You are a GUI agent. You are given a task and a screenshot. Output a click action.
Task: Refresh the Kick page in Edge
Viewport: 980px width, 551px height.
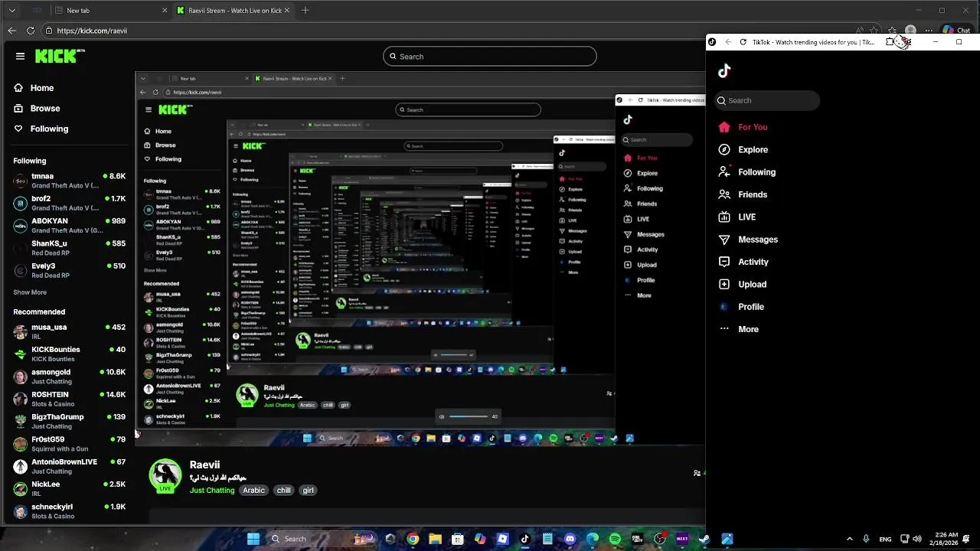[30, 31]
